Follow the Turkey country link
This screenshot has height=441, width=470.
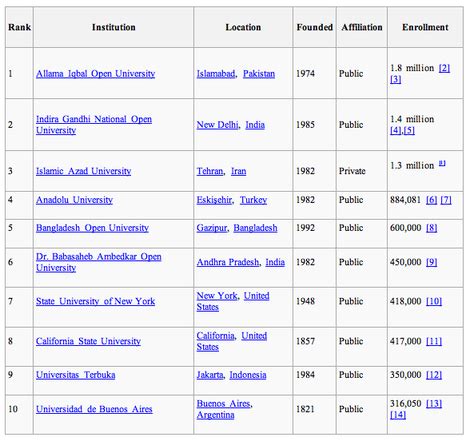click(253, 200)
